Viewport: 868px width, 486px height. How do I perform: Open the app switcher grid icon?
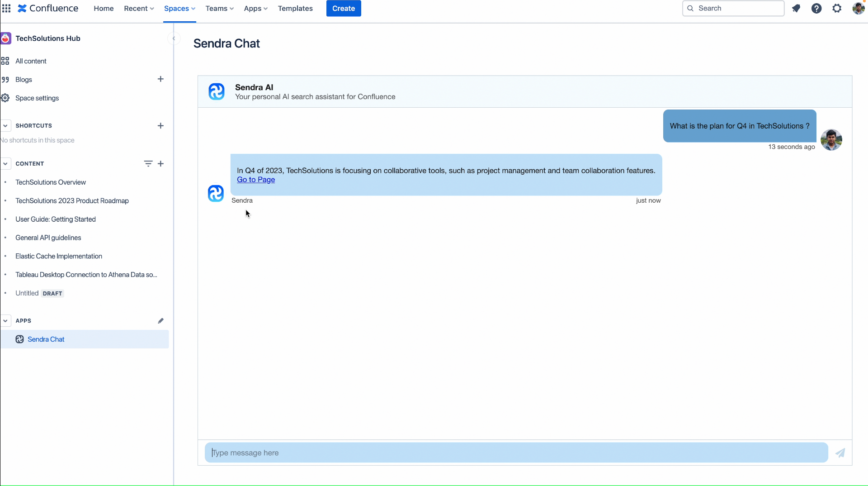point(6,8)
